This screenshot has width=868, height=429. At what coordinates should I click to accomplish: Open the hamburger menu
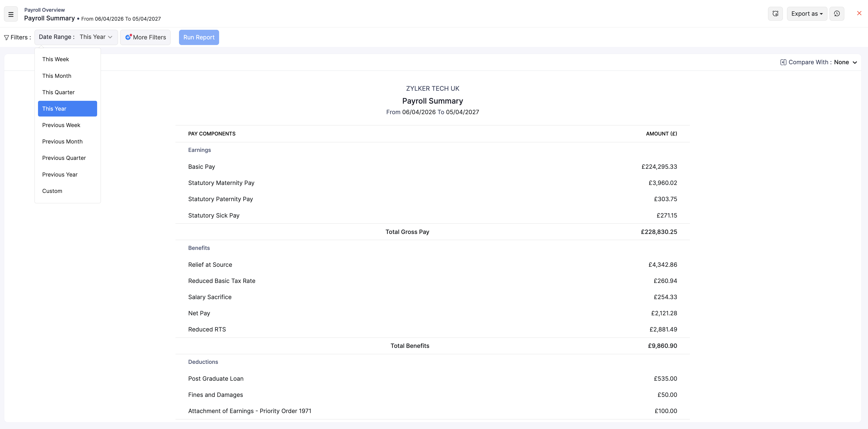coord(11,15)
